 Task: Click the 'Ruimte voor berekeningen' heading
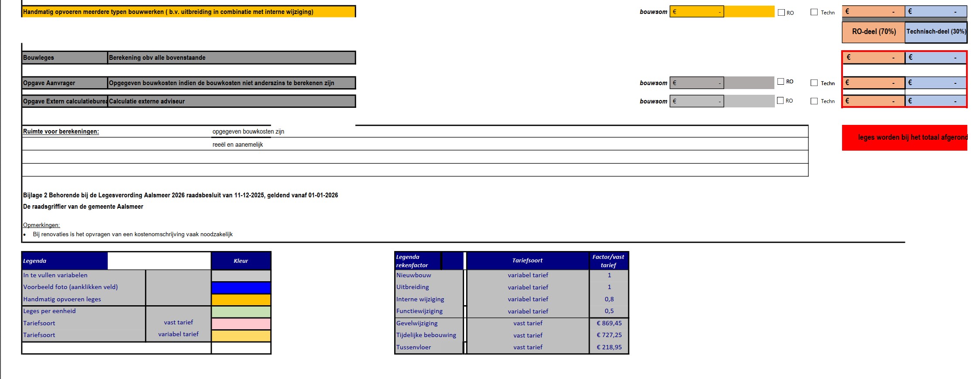coord(61,131)
